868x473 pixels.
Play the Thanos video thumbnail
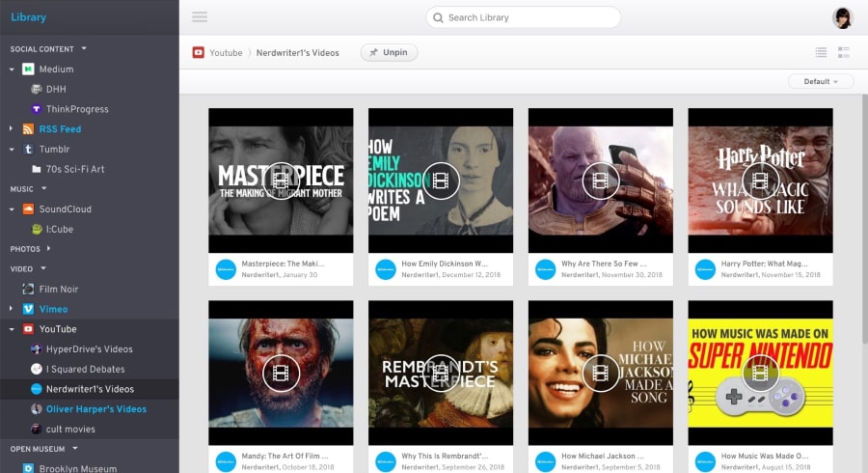pos(601,181)
